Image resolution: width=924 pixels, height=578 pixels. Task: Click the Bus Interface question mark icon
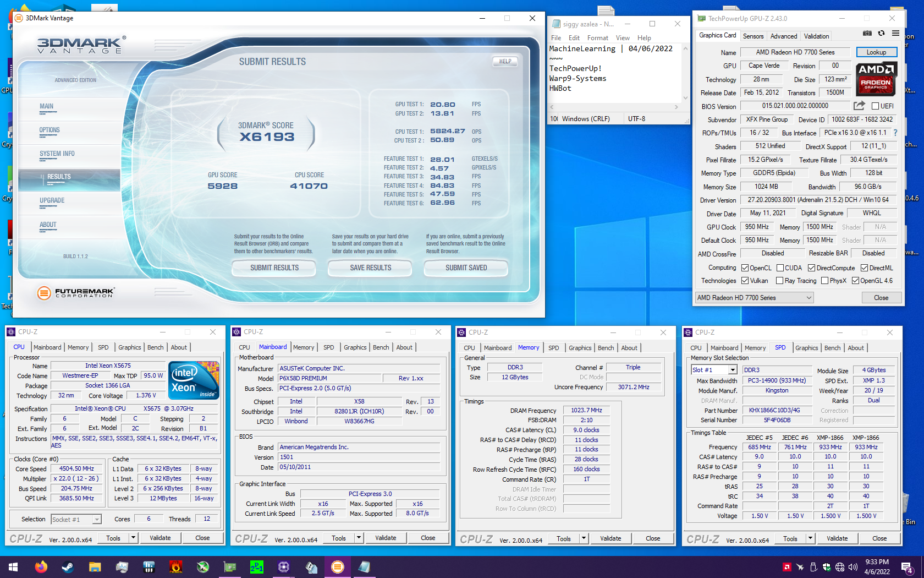895,133
